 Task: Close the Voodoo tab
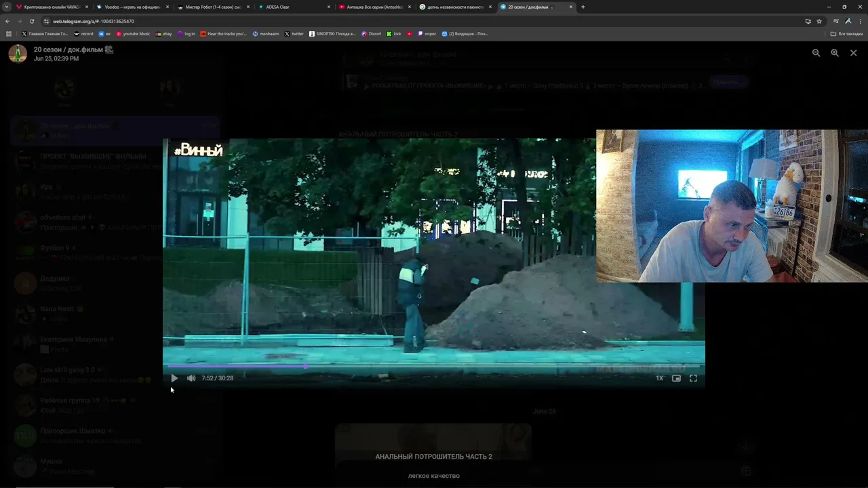(x=167, y=7)
